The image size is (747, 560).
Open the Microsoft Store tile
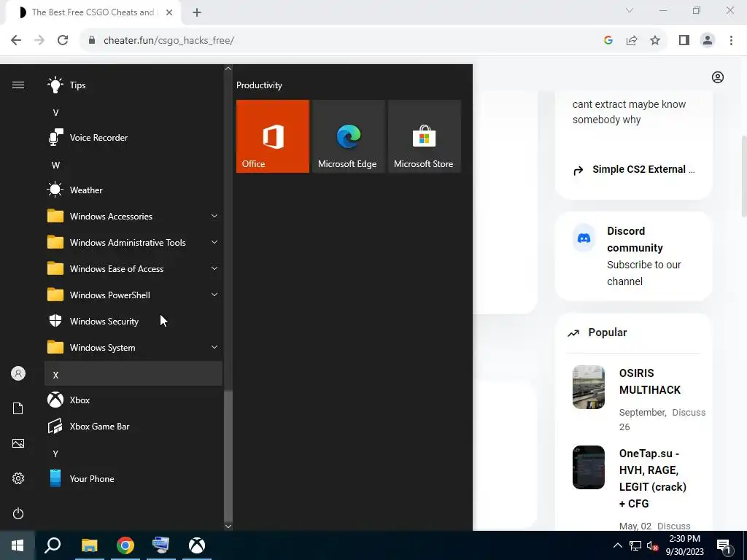click(425, 136)
